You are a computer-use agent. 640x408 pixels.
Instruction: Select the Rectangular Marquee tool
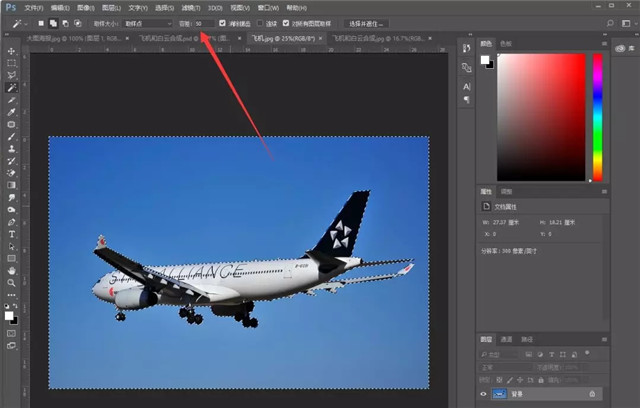(12, 63)
